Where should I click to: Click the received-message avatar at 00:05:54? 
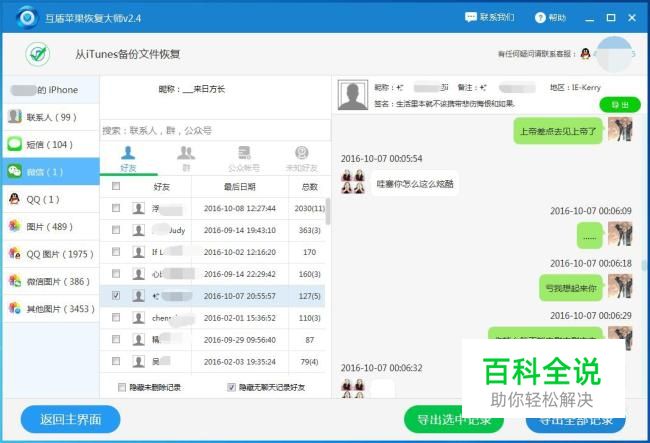pyautogui.click(x=353, y=182)
